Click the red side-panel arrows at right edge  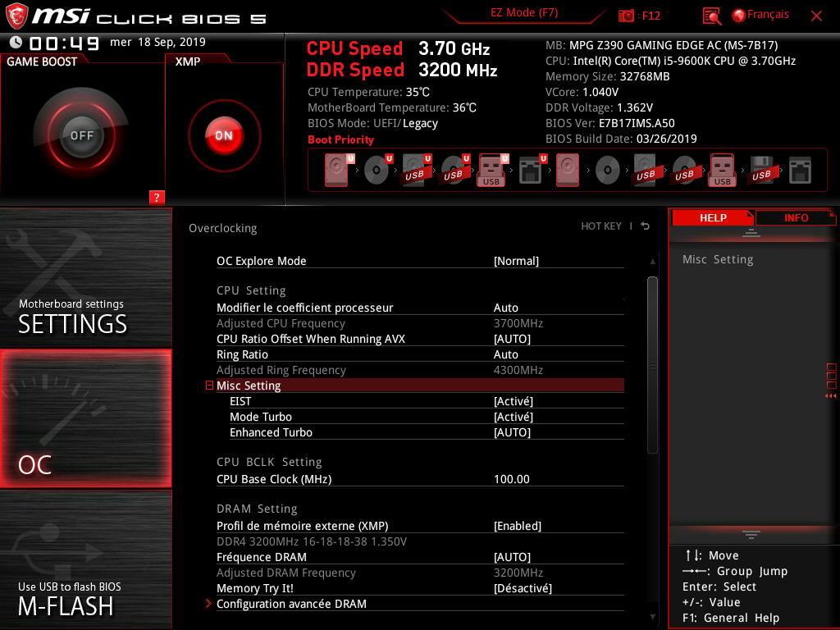tap(831, 396)
